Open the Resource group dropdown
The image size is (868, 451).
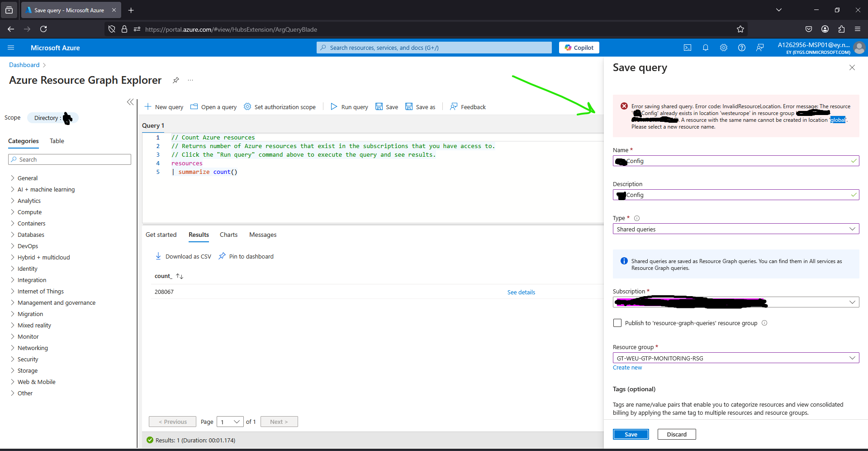[x=736, y=358]
